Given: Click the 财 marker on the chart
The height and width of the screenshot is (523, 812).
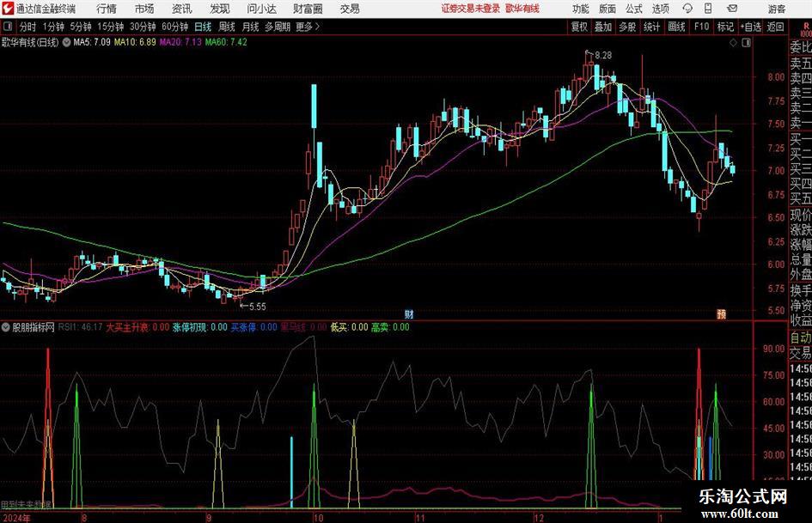Looking at the screenshot, I should pyautogui.click(x=409, y=313).
